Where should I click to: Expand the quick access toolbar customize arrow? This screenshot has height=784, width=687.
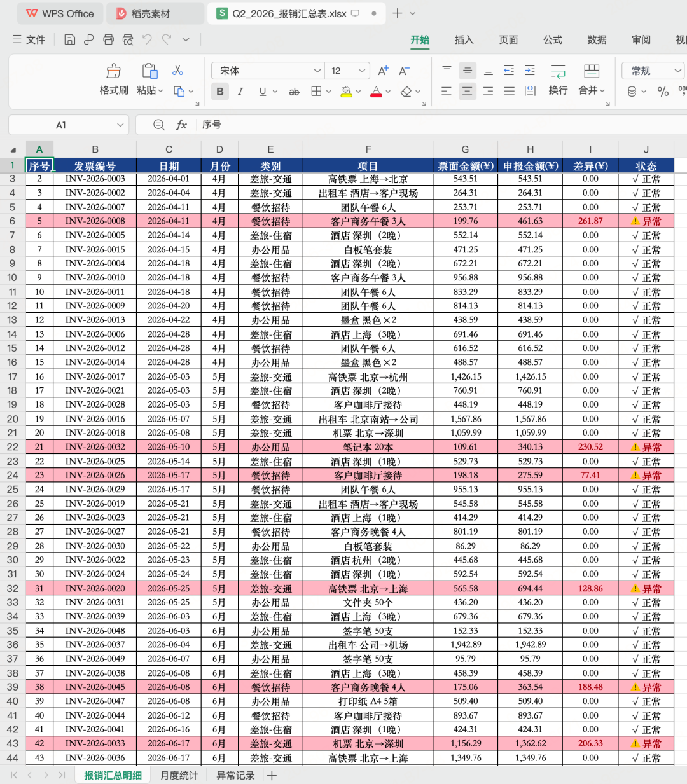186,39
